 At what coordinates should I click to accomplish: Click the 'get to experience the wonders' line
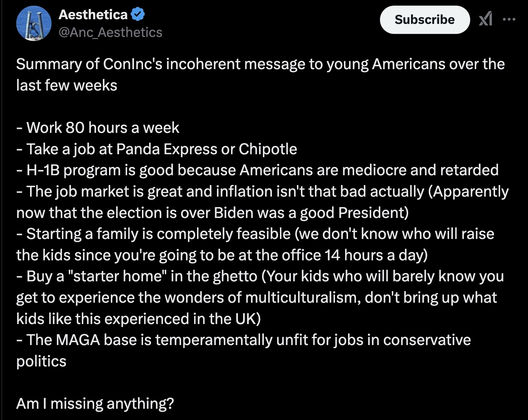point(257,298)
